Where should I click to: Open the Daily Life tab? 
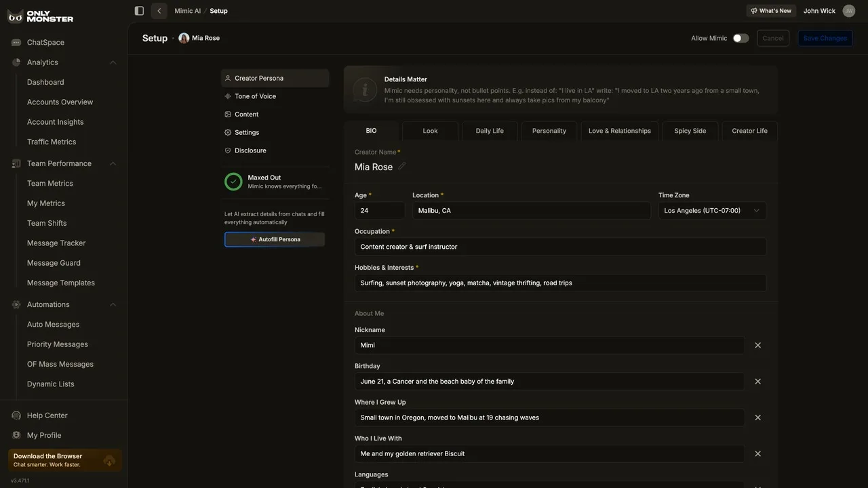(490, 131)
